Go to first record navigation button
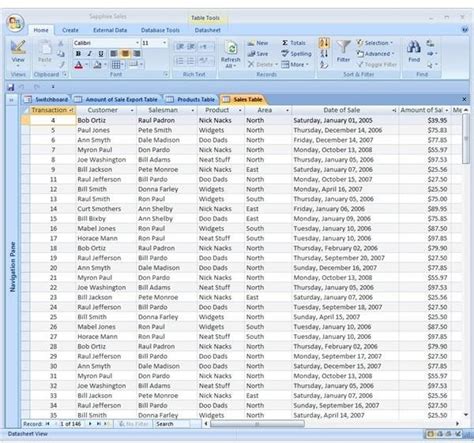Screen dimensions: 474x443 pos(48,424)
